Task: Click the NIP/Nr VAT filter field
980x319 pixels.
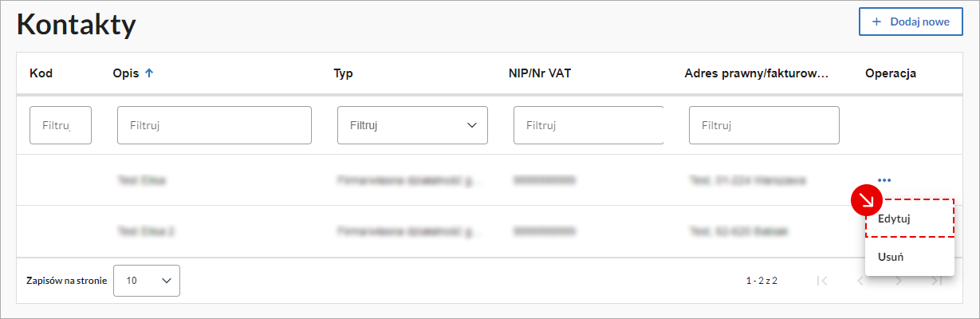Action: point(588,125)
